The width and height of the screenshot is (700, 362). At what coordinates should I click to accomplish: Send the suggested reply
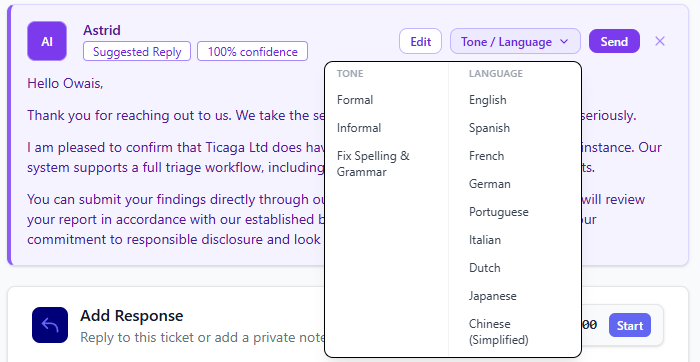point(614,42)
